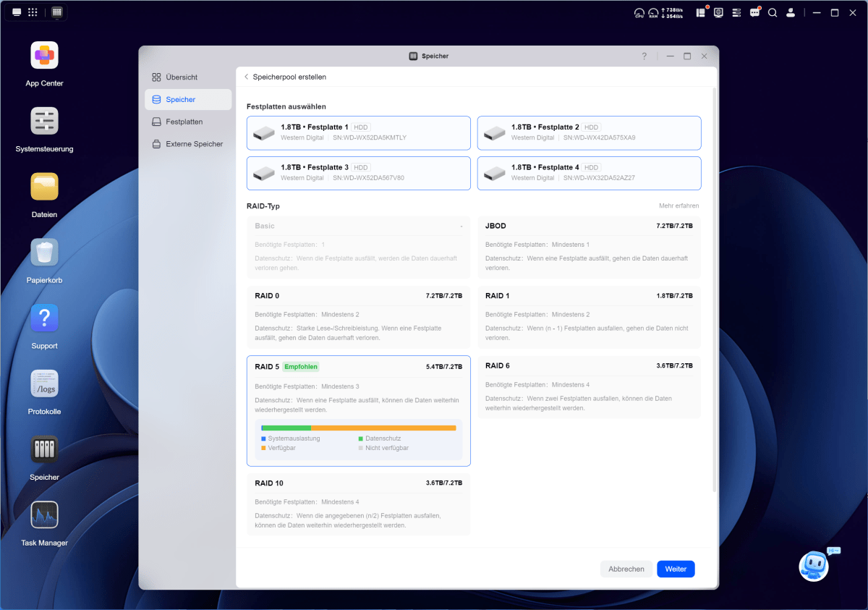This screenshot has width=868, height=610.
Task: Open the Protokolle logs icon
Action: (x=44, y=384)
